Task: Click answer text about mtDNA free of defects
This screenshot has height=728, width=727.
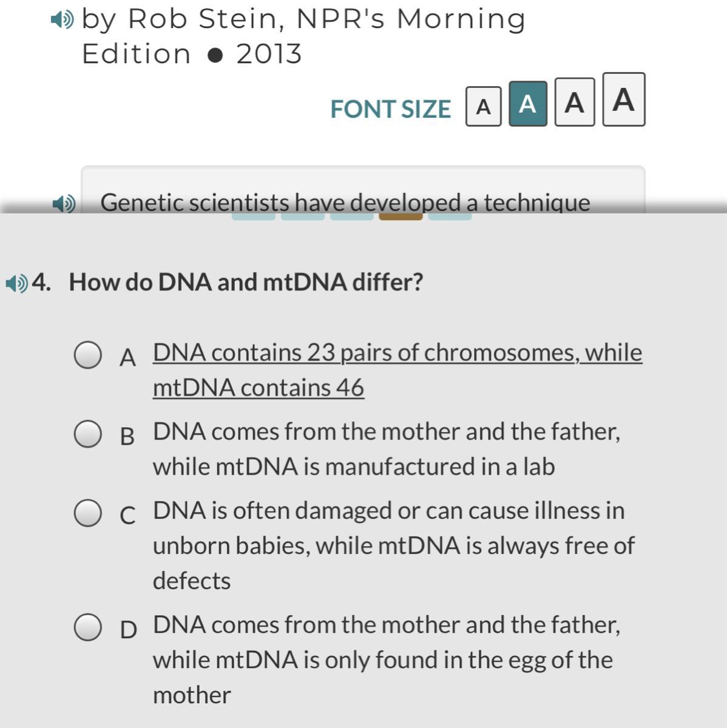Action: [x=388, y=545]
